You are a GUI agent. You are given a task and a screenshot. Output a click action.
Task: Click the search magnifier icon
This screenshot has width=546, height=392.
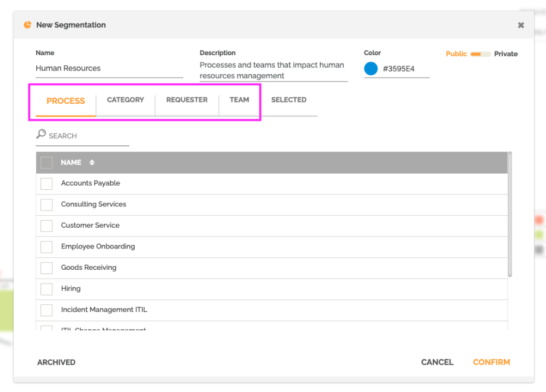click(41, 135)
